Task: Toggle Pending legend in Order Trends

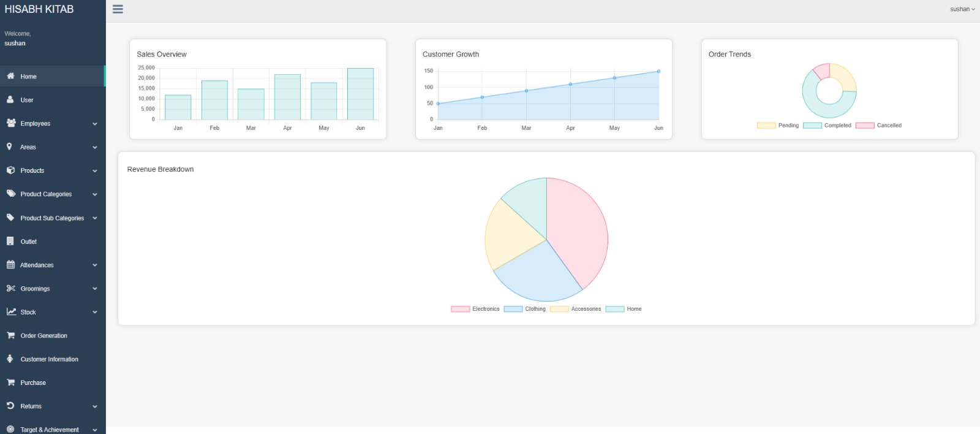Action: pos(778,126)
